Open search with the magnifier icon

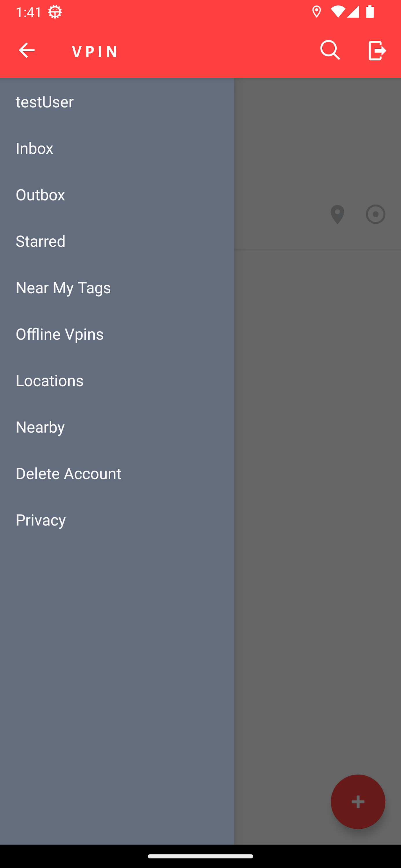(330, 50)
